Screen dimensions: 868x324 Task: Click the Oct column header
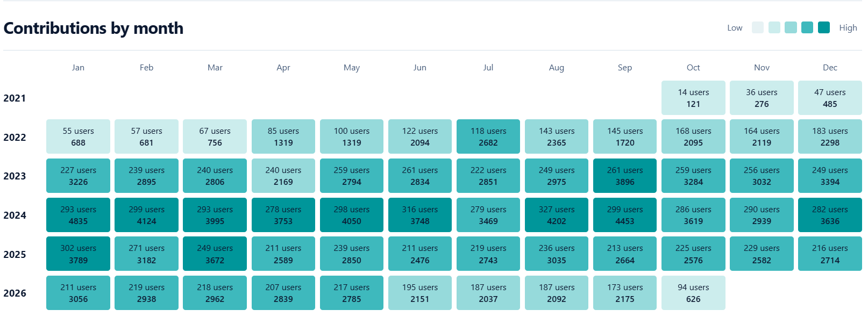click(x=693, y=67)
